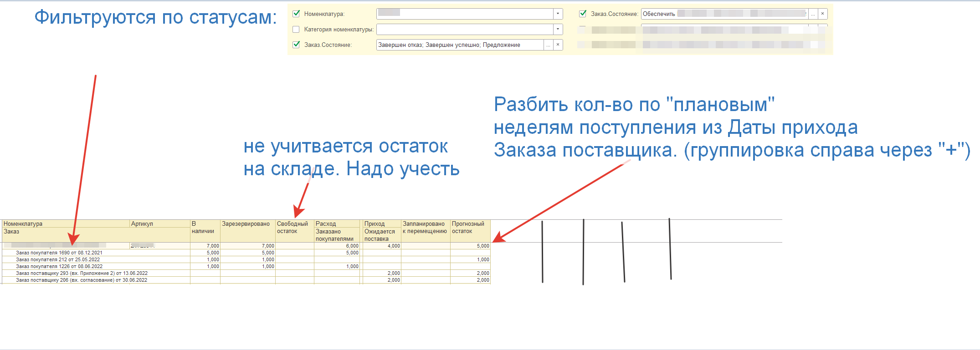The image size is (980, 350).
Task: Click inside the Категория номенклатуры input field
Action: (x=465, y=30)
